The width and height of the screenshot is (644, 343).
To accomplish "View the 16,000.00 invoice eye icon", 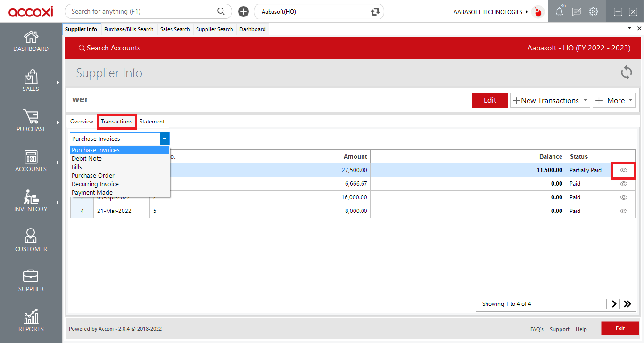I will coord(624,197).
